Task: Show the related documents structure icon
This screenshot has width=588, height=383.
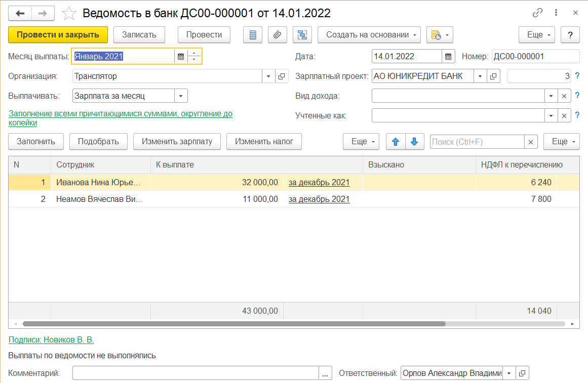Action: [302, 35]
